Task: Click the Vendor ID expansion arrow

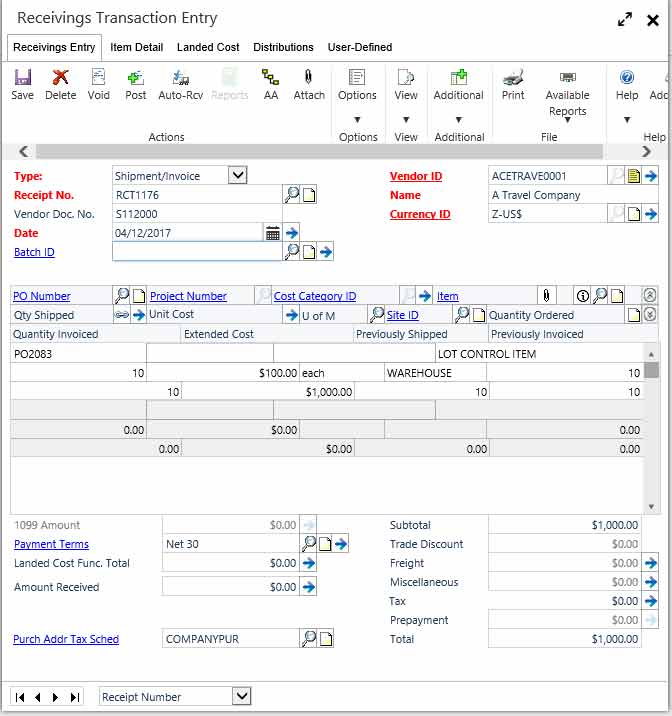Action: (x=651, y=176)
